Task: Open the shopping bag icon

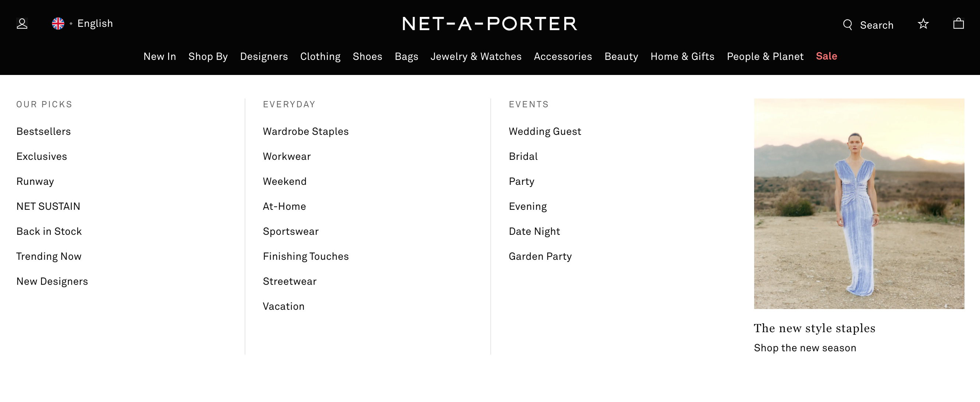Action: click(958, 24)
